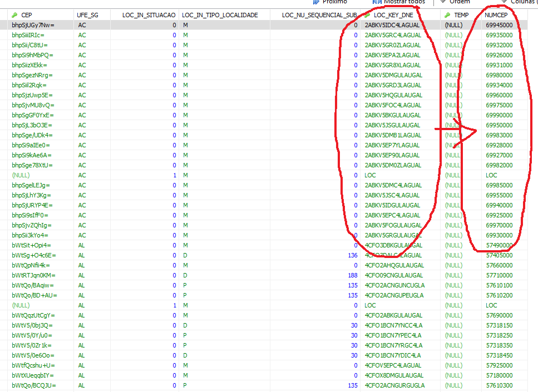Image resolution: width=538 pixels, height=392 pixels.
Task: Click the LOC_IN_TIPO_LOCALIDADE column header
Action: pyautogui.click(x=220, y=15)
